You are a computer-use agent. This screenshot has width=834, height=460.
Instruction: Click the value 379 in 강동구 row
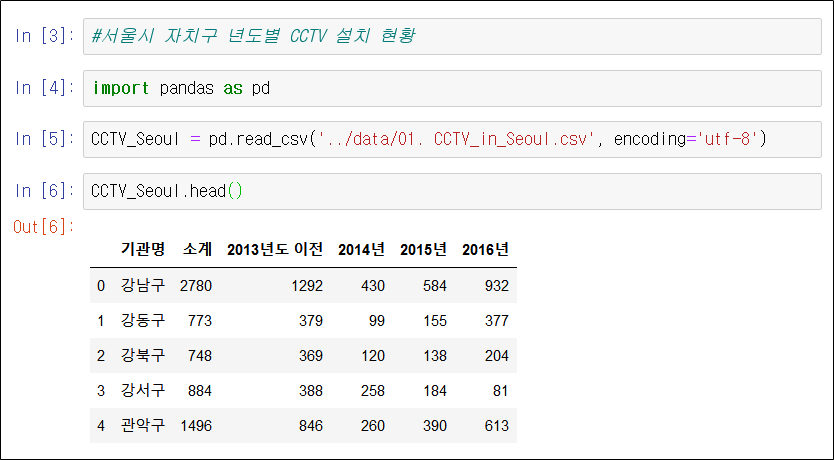tap(311, 321)
